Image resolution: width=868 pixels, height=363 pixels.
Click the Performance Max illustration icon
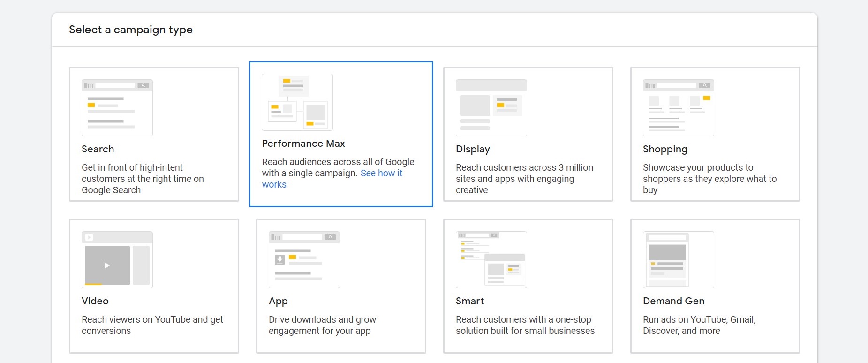tap(297, 102)
